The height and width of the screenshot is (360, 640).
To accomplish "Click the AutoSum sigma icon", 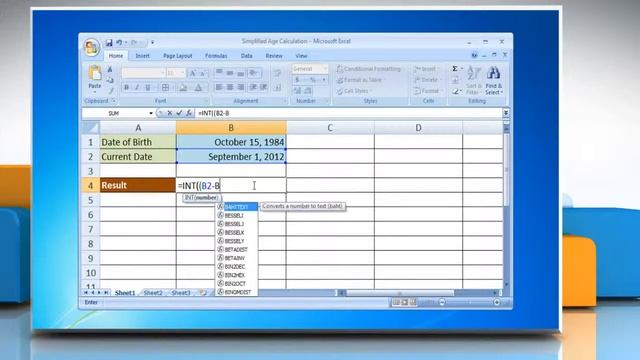I will coord(455,69).
